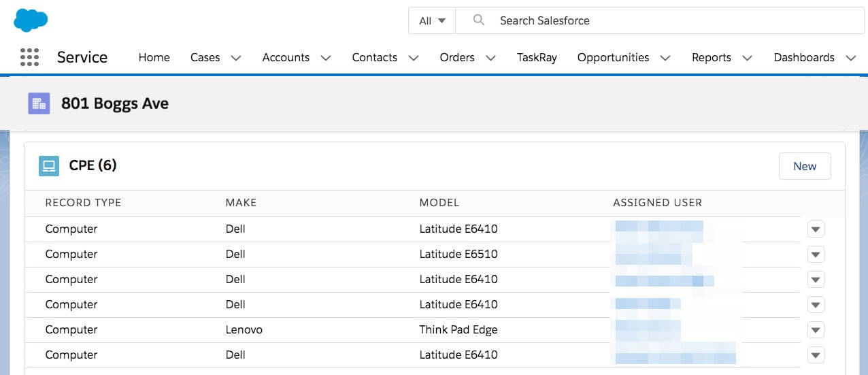Open the Orders tab
Image resolution: width=868 pixels, height=375 pixels.
[457, 57]
